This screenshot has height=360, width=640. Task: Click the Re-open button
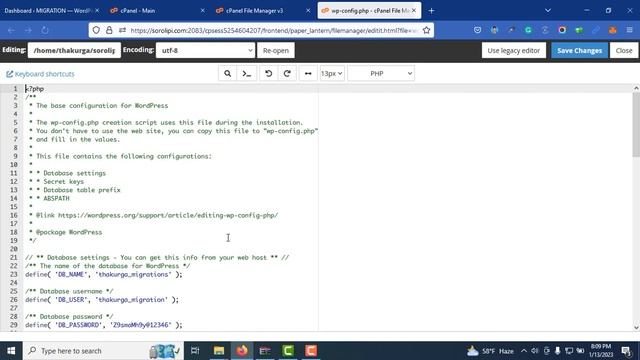click(276, 51)
